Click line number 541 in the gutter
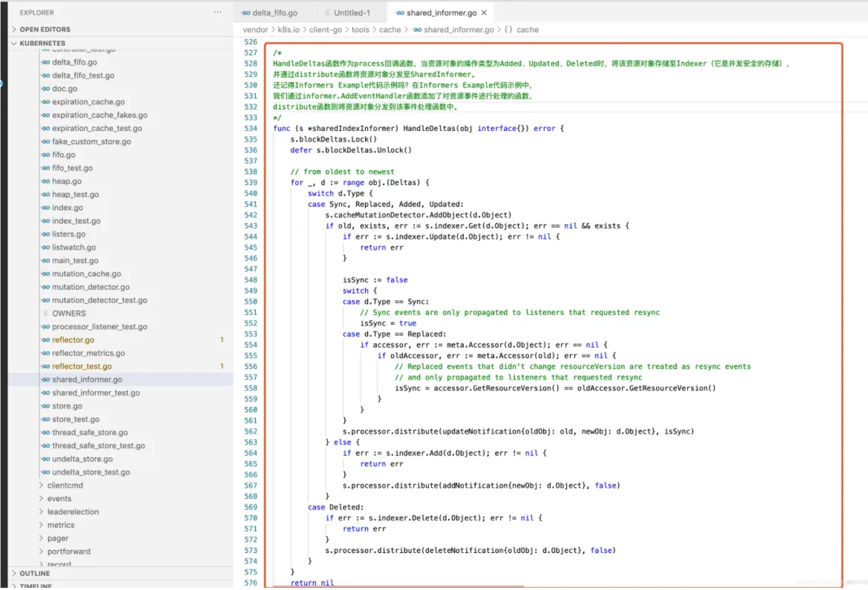 tap(250, 204)
